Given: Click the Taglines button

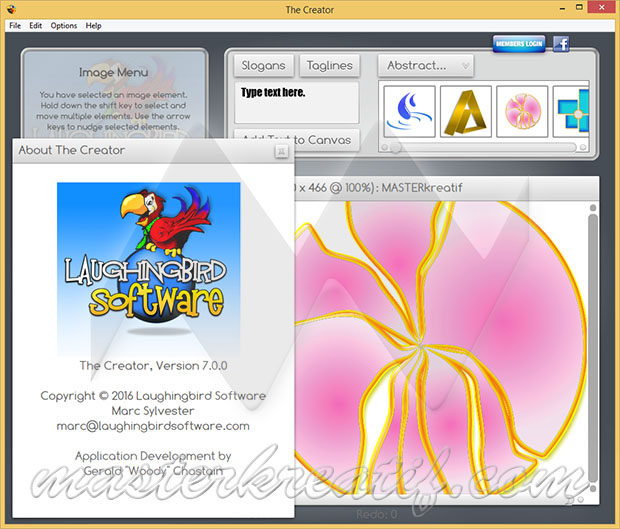Looking at the screenshot, I should (329, 66).
